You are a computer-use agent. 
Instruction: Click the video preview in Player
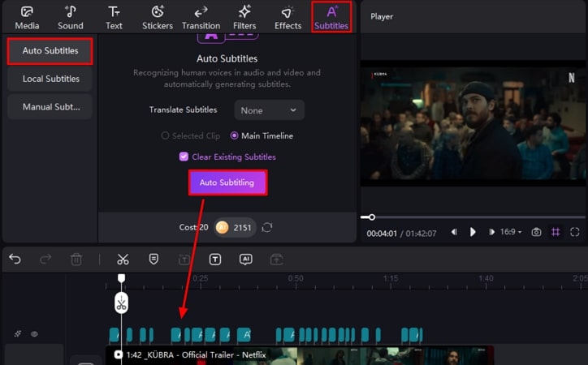[x=473, y=123]
